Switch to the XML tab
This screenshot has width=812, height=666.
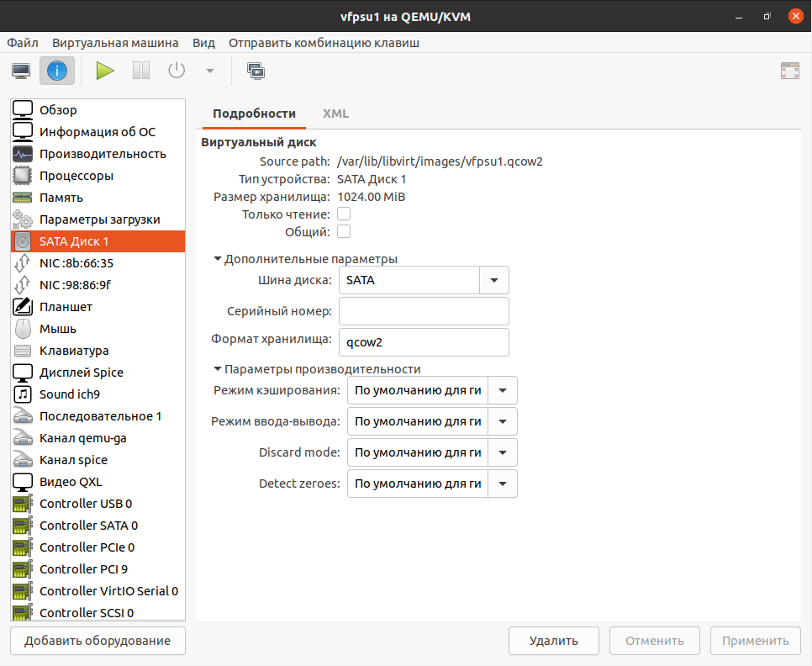click(335, 114)
